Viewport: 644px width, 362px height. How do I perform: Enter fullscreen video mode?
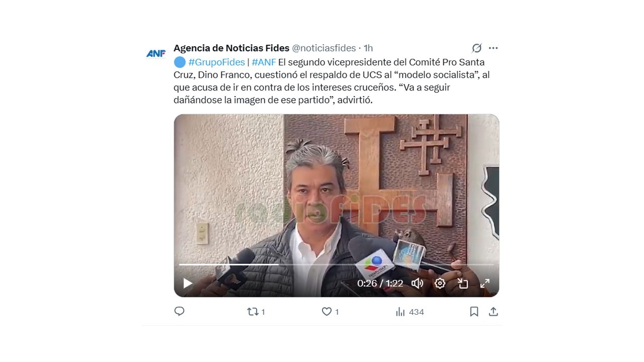pos(485,283)
